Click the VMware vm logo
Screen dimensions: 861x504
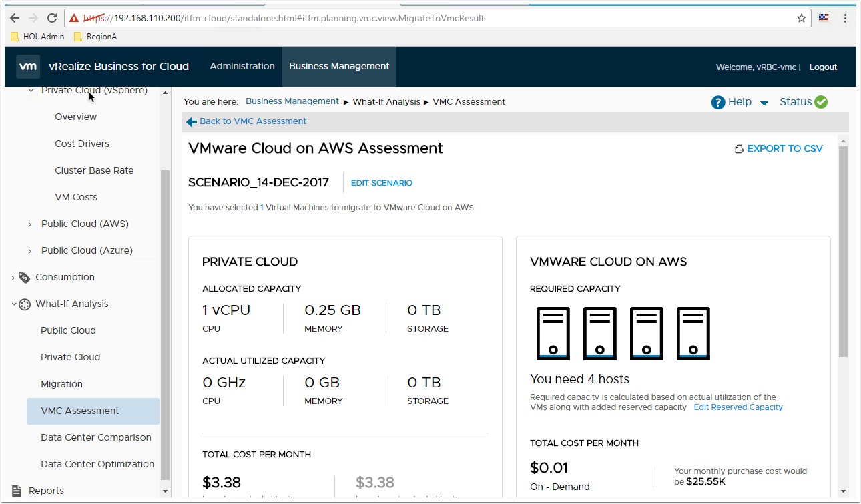[27, 67]
